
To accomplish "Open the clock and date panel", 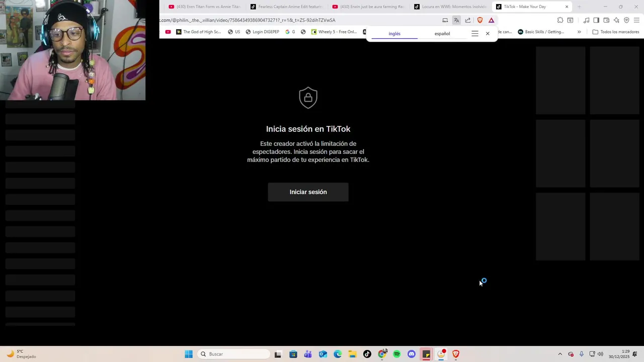I will click(x=619, y=354).
